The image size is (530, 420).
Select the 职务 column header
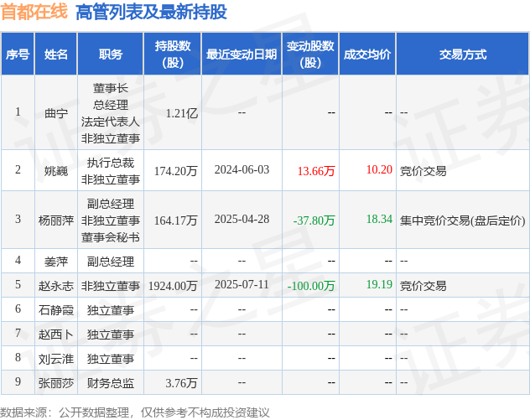tap(111, 54)
